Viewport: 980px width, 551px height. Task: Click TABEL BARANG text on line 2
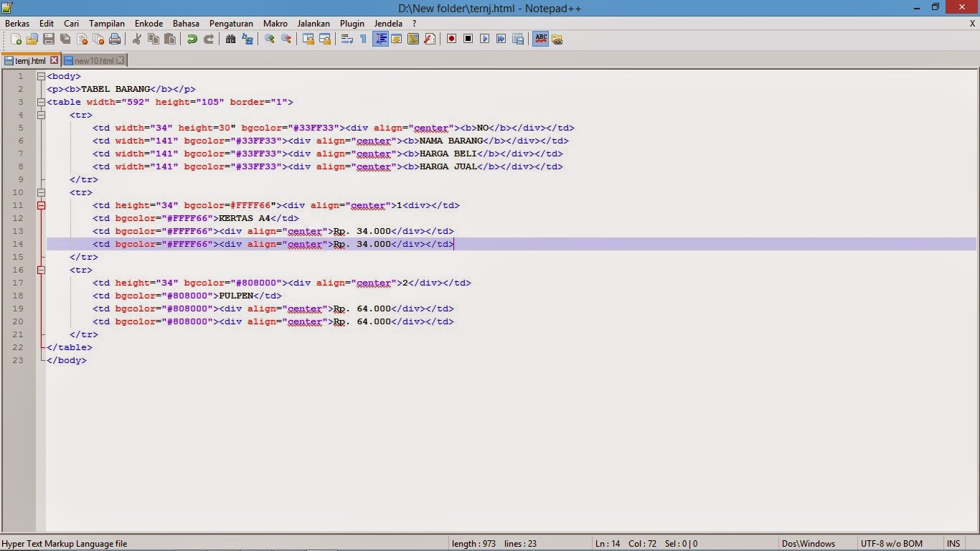(x=116, y=89)
